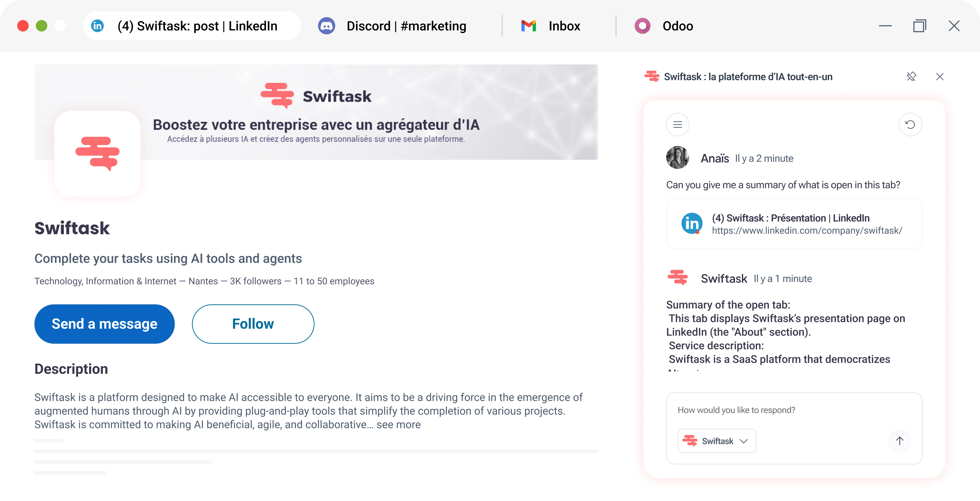980x501 pixels.
Task: Click Anaïs's profile avatar
Action: [678, 158]
